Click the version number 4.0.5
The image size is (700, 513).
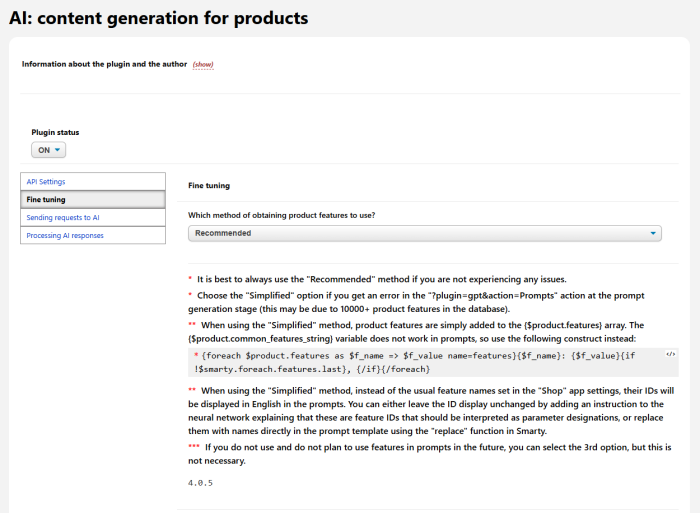click(x=200, y=483)
